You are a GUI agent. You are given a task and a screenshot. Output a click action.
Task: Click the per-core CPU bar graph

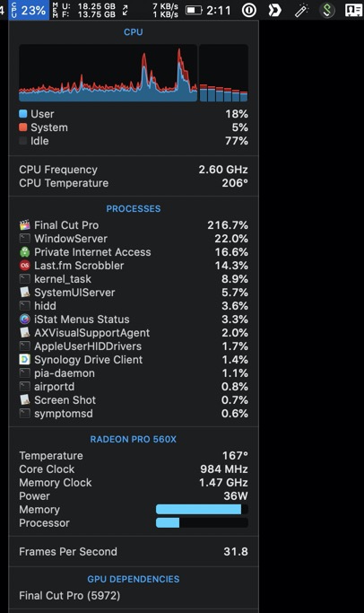tap(224, 73)
